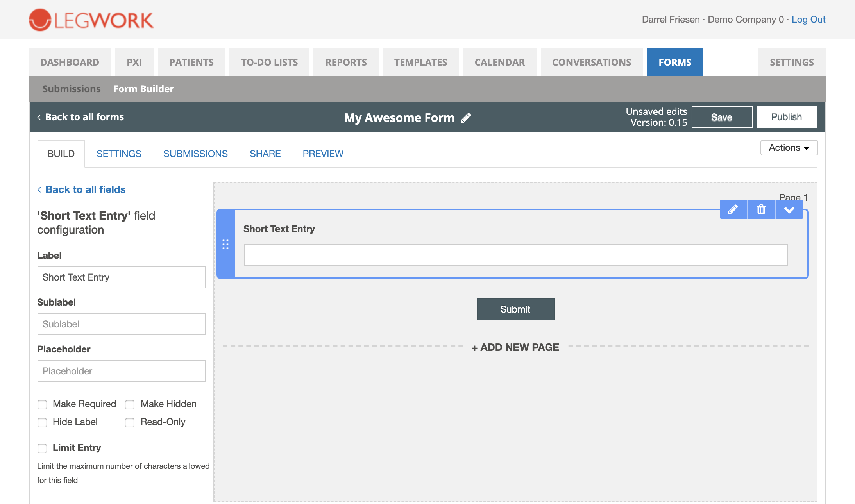This screenshot has width=855, height=504.
Task: Click inside the Placeholder input field
Action: coord(121,371)
